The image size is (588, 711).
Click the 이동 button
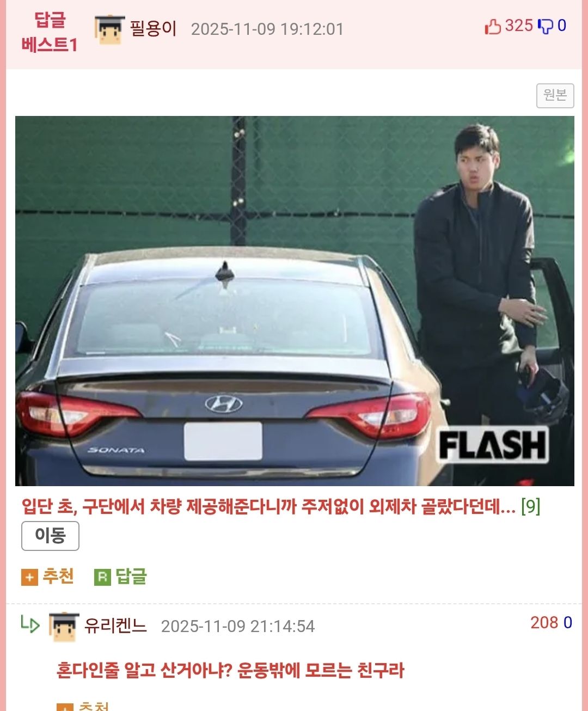tap(50, 536)
